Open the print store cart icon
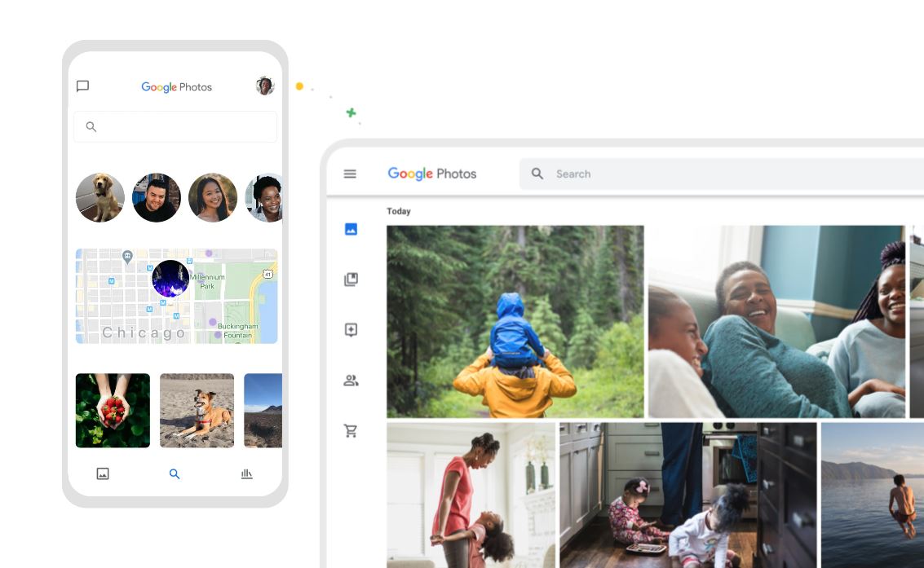This screenshot has width=924, height=568. click(x=350, y=430)
